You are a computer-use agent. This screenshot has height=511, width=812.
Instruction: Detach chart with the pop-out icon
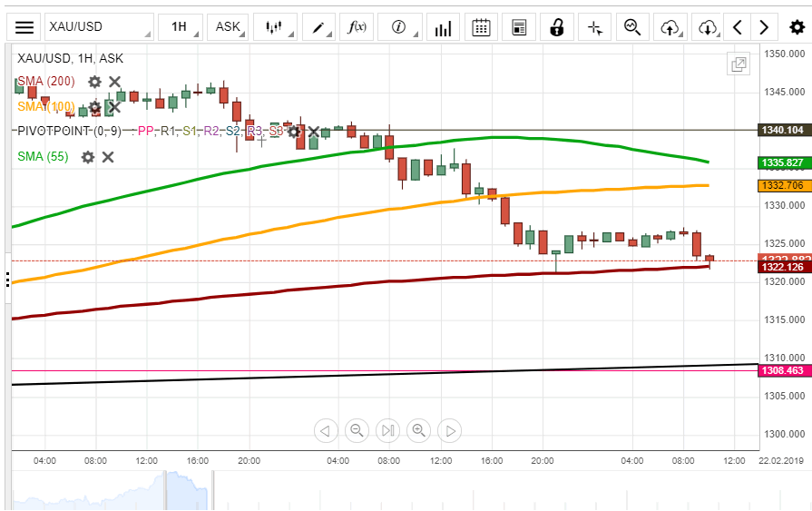(739, 64)
